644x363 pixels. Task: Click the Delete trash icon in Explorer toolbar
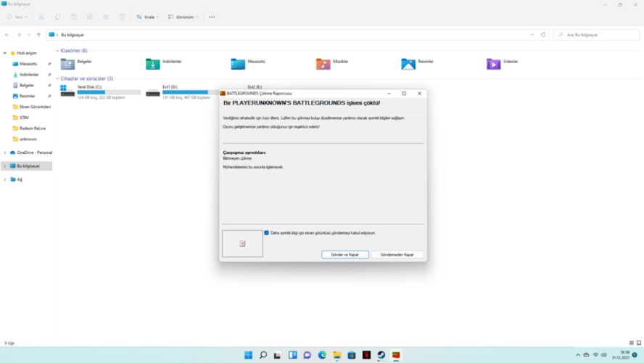coord(122,17)
